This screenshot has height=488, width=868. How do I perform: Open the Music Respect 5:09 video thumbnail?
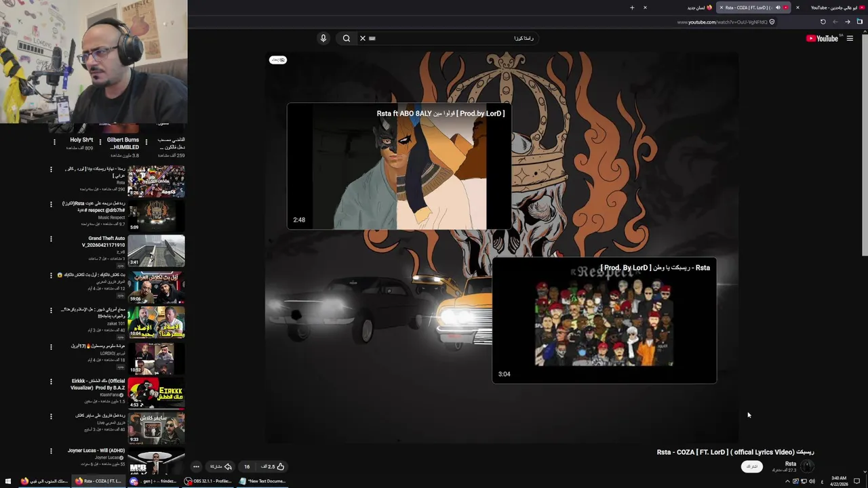click(x=157, y=216)
